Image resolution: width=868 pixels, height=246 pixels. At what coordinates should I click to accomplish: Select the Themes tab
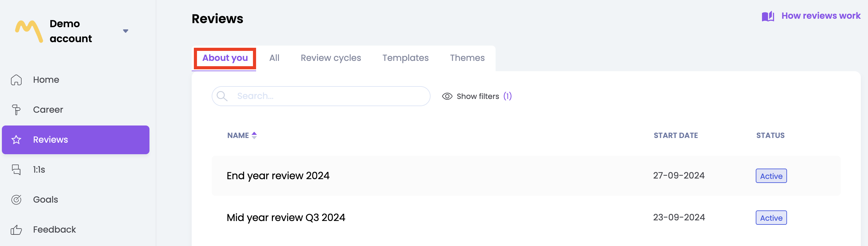point(467,58)
